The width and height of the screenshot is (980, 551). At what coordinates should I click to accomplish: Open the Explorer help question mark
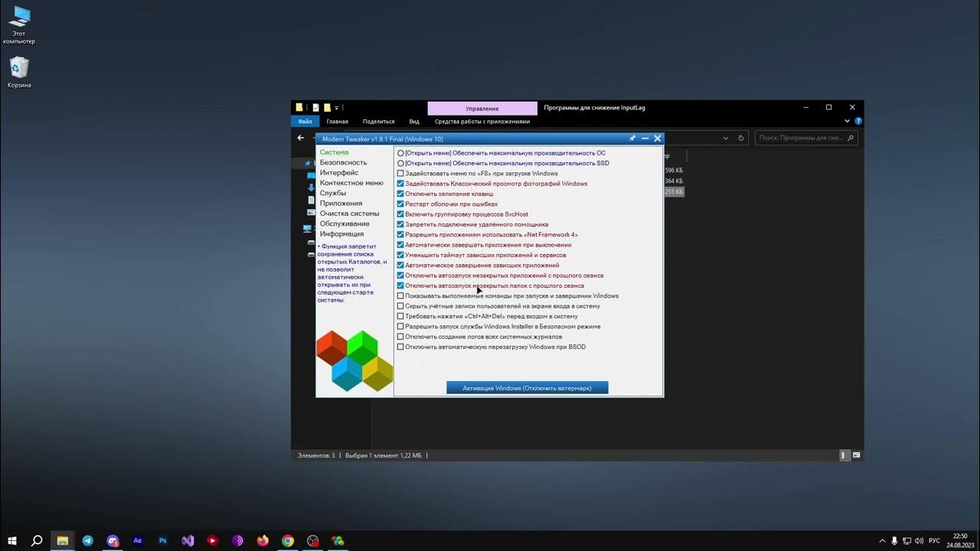(858, 121)
